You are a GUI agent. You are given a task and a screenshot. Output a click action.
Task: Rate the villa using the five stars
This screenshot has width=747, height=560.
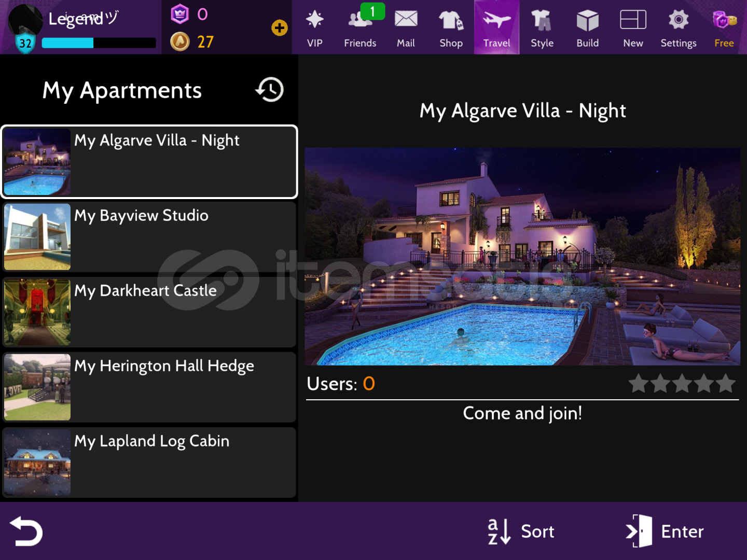682,384
